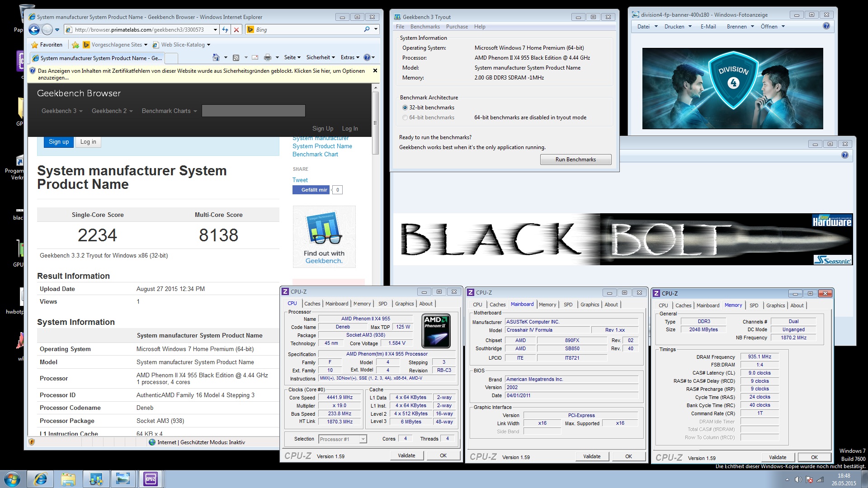Click blue Sign up button

(59, 142)
